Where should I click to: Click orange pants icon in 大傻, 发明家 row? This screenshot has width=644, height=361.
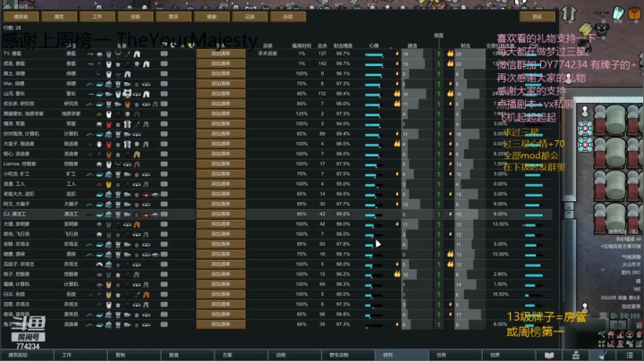pos(137,224)
